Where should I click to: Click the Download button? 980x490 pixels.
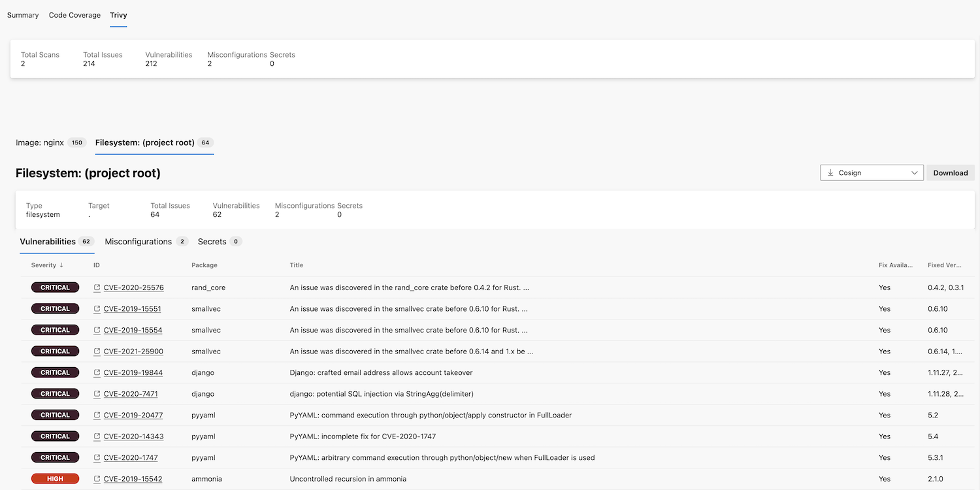click(x=950, y=172)
